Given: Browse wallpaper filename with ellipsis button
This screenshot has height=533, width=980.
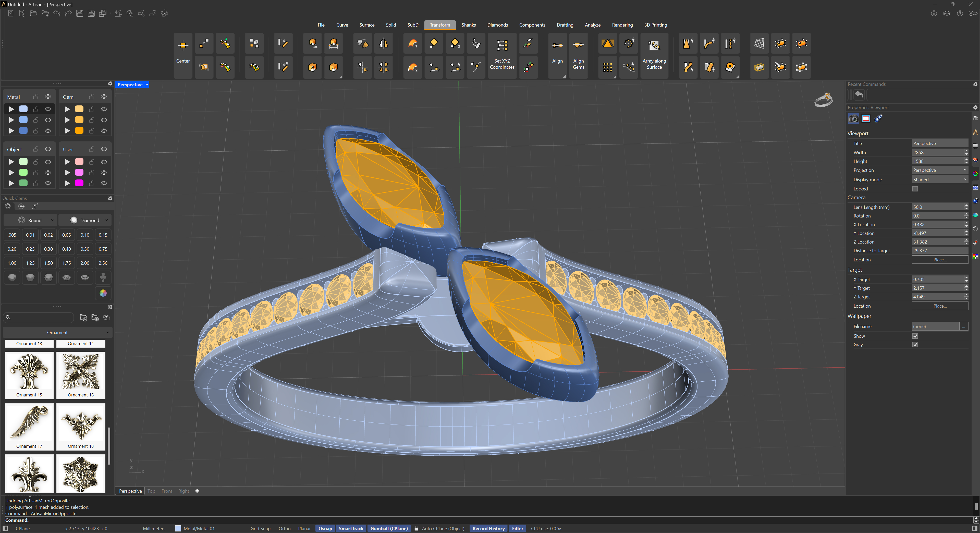Looking at the screenshot, I should (x=964, y=326).
